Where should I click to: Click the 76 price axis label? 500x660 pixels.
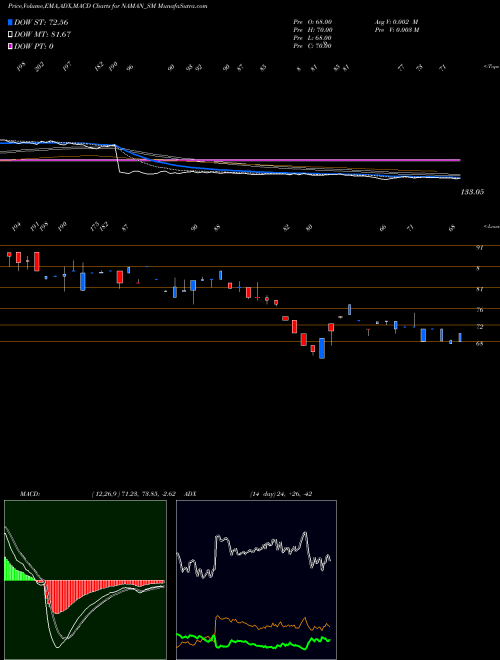[x=479, y=310]
